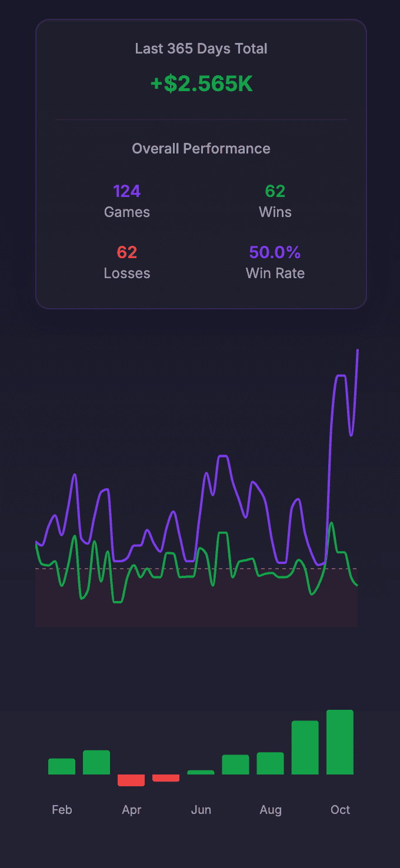400x868 pixels.
Task: Click the Jun month label
Action: click(201, 810)
